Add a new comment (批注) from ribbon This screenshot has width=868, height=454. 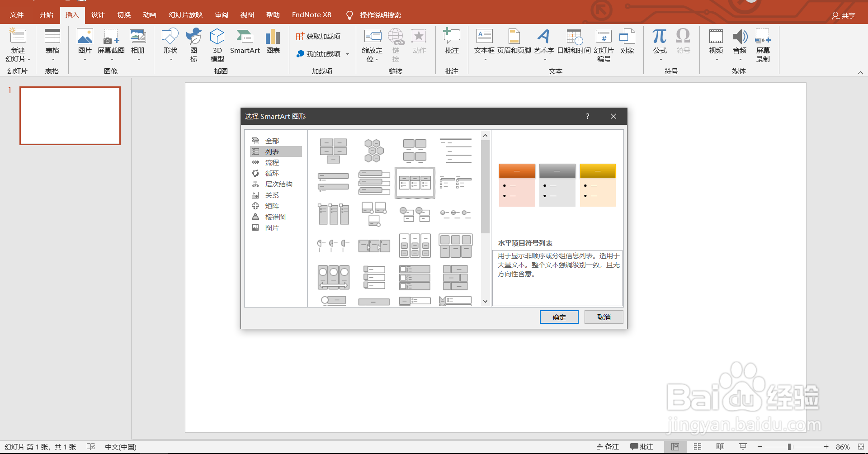pyautogui.click(x=452, y=42)
